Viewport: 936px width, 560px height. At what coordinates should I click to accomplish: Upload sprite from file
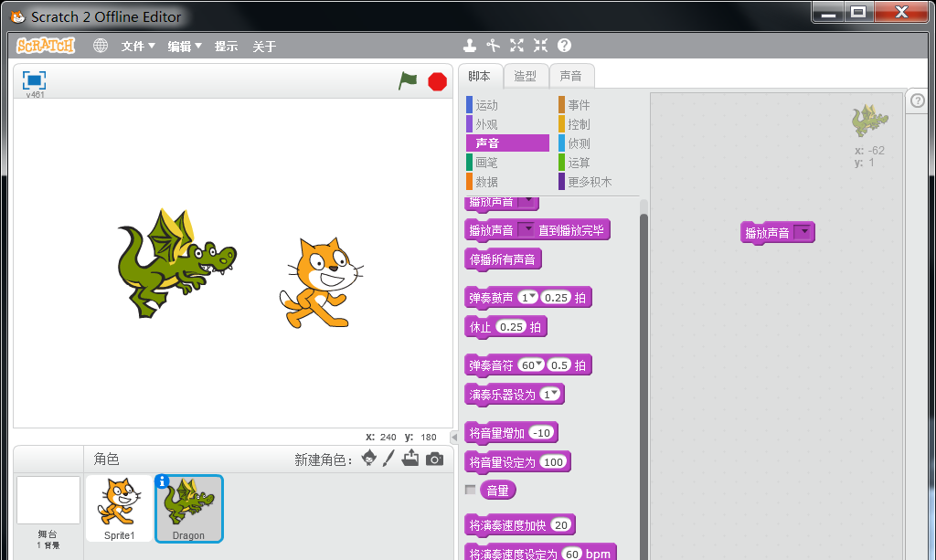coord(410,458)
